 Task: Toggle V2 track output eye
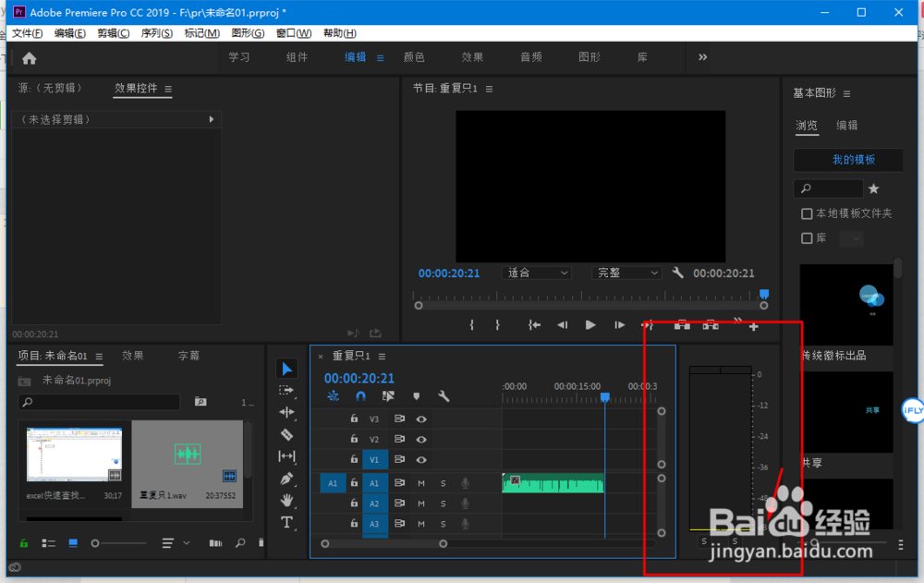[x=421, y=439]
